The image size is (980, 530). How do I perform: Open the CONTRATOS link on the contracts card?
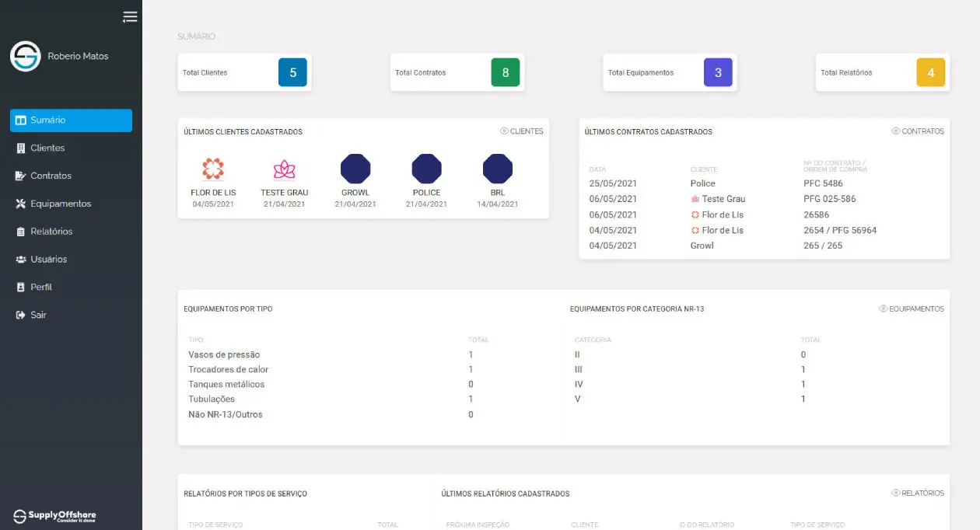click(x=918, y=131)
